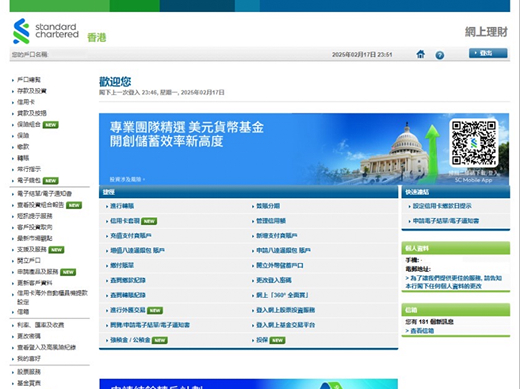The image size is (520, 389).
Task: Open 貸款及按揭 in the sidebar
Action: click(32, 113)
